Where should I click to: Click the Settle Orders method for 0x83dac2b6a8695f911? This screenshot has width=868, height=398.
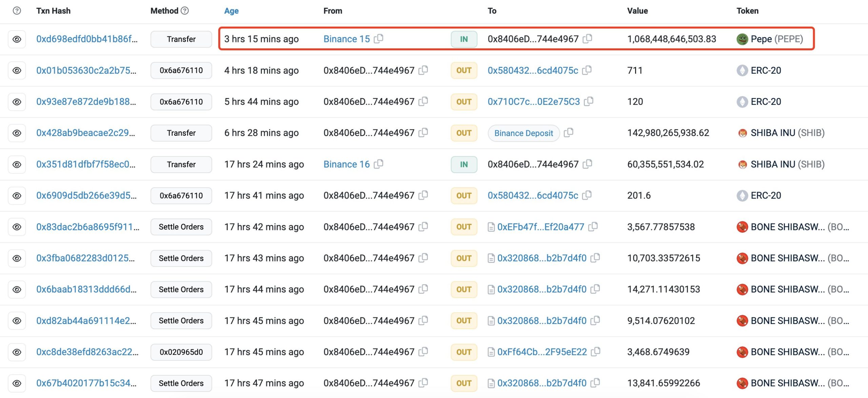click(x=181, y=227)
